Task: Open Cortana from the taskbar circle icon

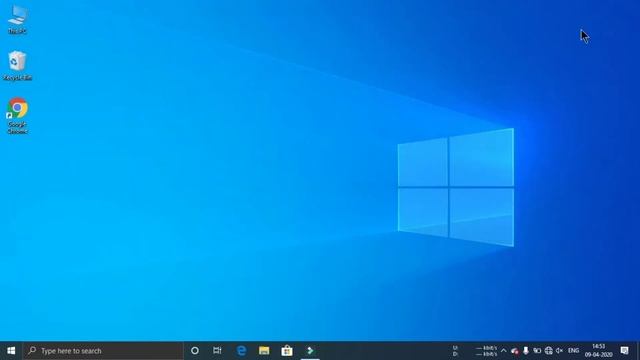Action: tap(195, 351)
